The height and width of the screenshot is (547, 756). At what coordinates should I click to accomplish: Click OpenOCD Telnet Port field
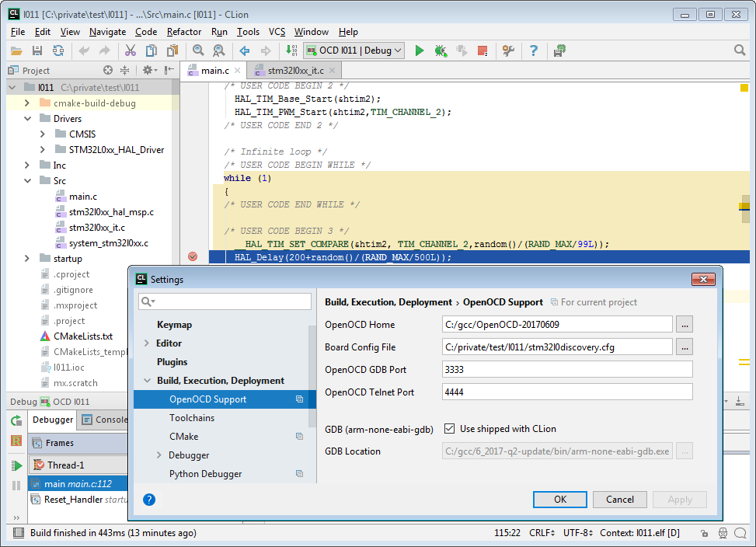(x=567, y=392)
